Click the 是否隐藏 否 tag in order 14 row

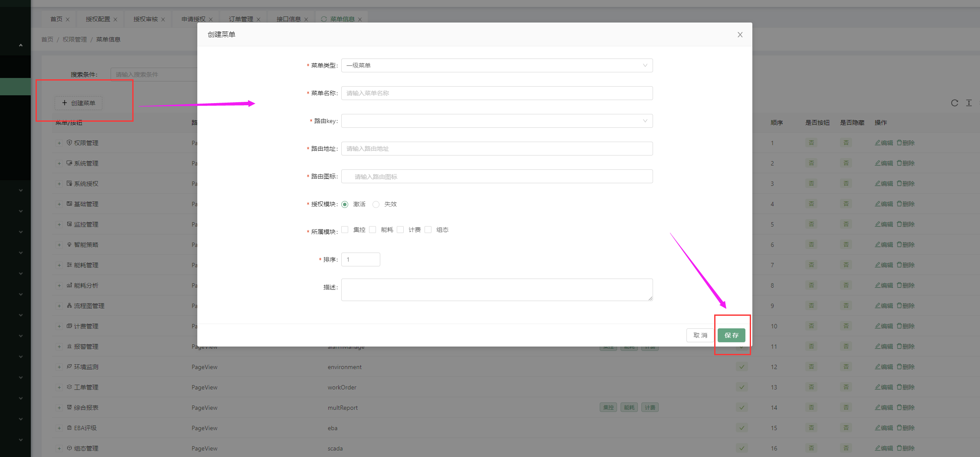(846, 407)
